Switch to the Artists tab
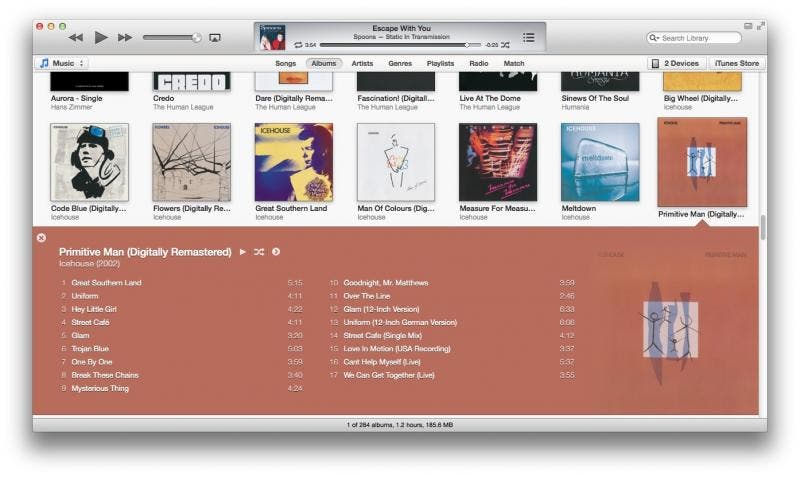This screenshot has height=477, width=800. pos(362,63)
